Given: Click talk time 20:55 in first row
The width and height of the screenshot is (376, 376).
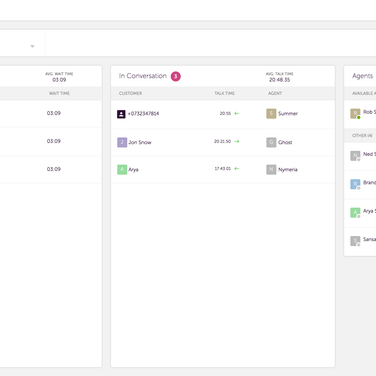Looking at the screenshot, I should (x=225, y=114).
